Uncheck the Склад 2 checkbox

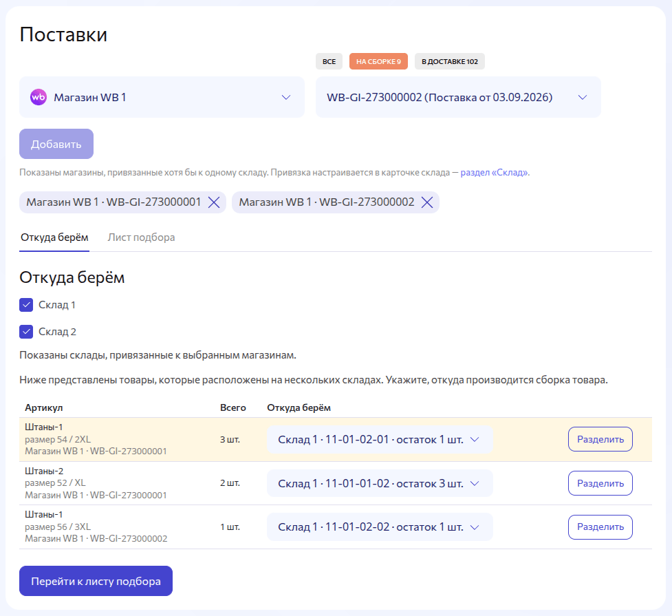pos(26,332)
